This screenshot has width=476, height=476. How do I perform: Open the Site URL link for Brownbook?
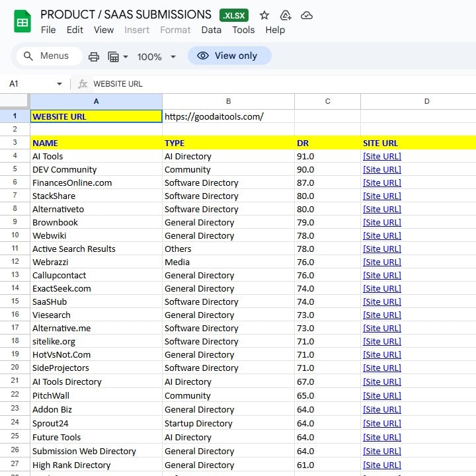point(382,223)
